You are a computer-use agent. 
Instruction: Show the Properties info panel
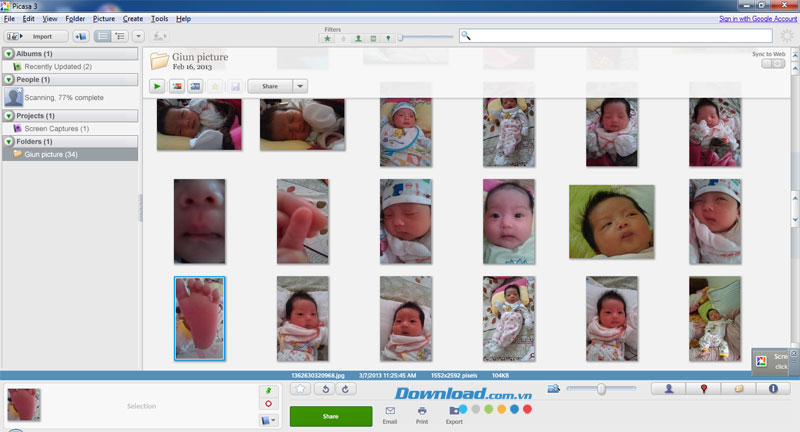coord(773,388)
